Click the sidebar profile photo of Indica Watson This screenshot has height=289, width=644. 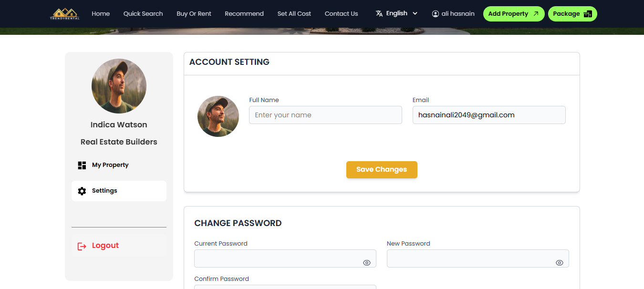(119, 86)
